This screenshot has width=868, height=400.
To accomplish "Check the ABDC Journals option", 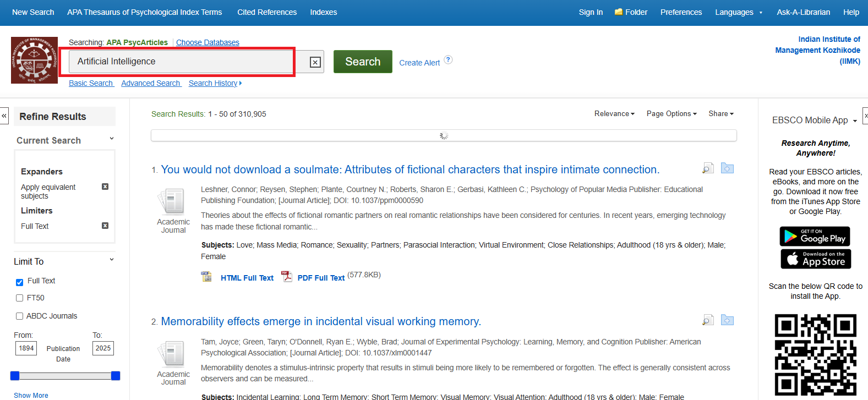I will [20, 316].
